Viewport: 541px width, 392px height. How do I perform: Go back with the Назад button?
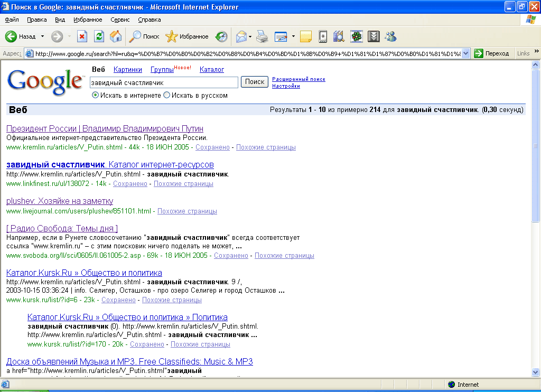21,36
